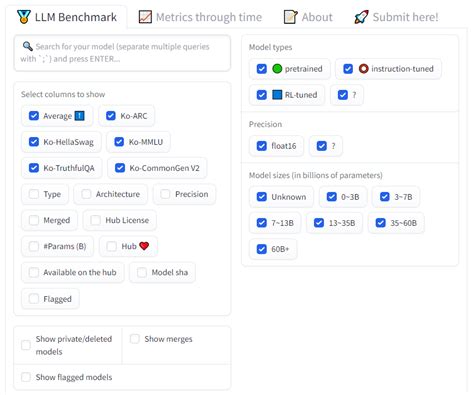Enable Show merges option
Image resolution: width=474 pixels, height=395 pixels.
[135, 339]
